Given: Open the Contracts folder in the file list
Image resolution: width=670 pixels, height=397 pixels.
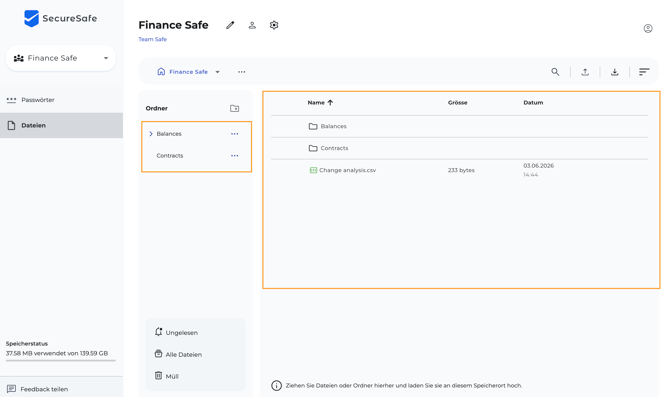Looking at the screenshot, I should point(459,148).
